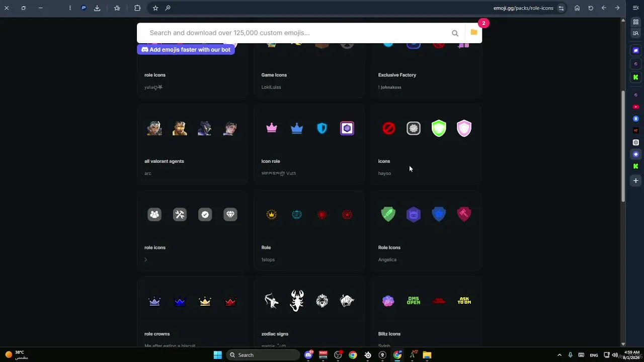Click the green shield emoji in Angelica's Role Icons
The width and height of the screenshot is (644, 362).
point(388,214)
